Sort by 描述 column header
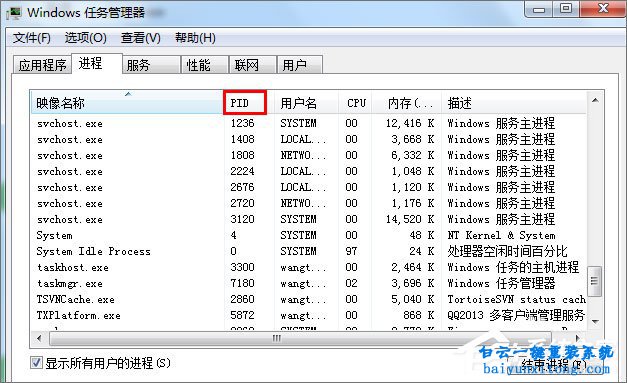The height and width of the screenshot is (383, 627). tap(514, 103)
